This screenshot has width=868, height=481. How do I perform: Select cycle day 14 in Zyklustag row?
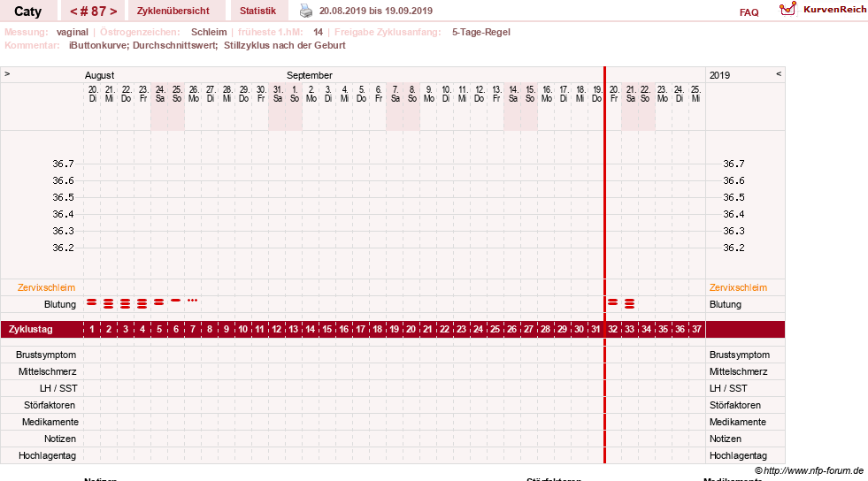[310, 329]
